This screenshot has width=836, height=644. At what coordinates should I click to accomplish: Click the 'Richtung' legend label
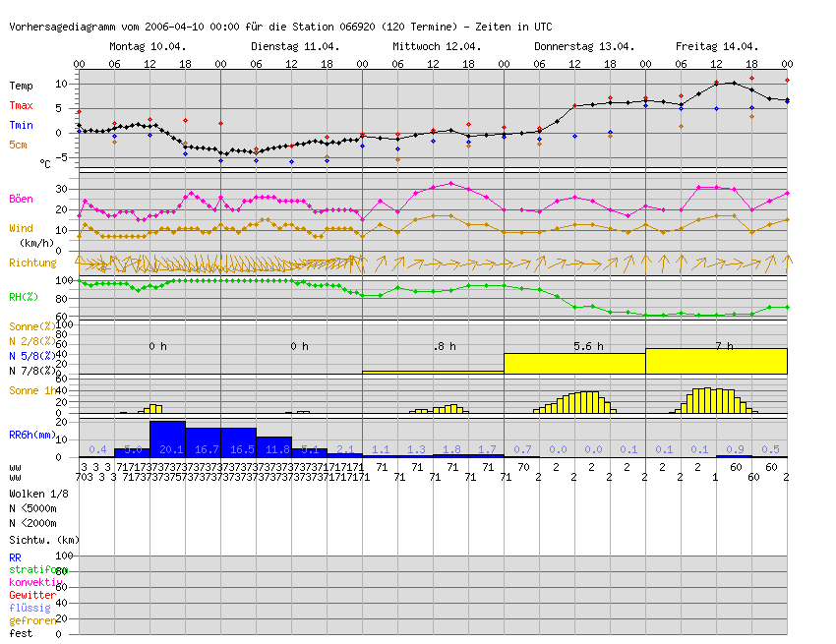[x=32, y=263]
